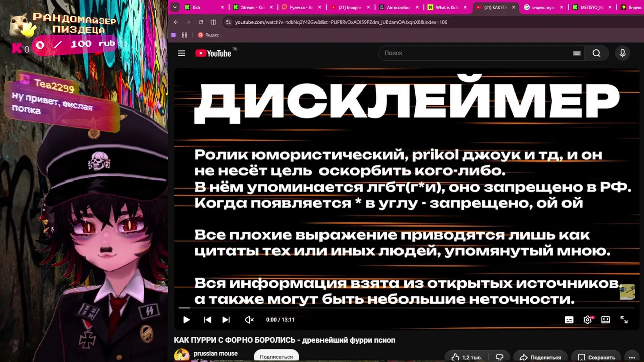Click the purple square bookmark icon

174,35
